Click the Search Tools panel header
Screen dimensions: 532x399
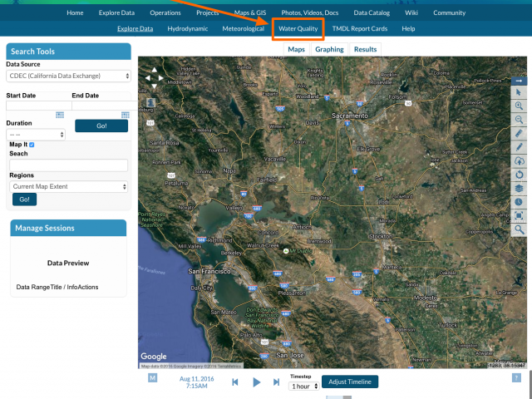(x=68, y=52)
